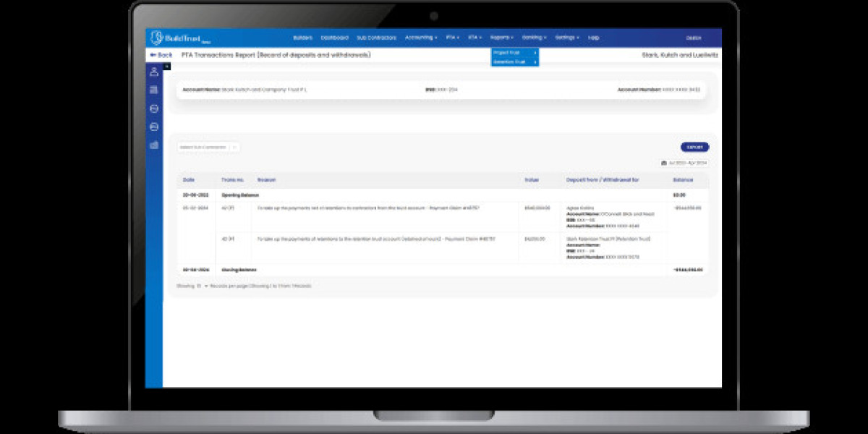Open the user profile sidebar icon
Image resolution: width=868 pixels, height=434 pixels.
[x=154, y=72]
